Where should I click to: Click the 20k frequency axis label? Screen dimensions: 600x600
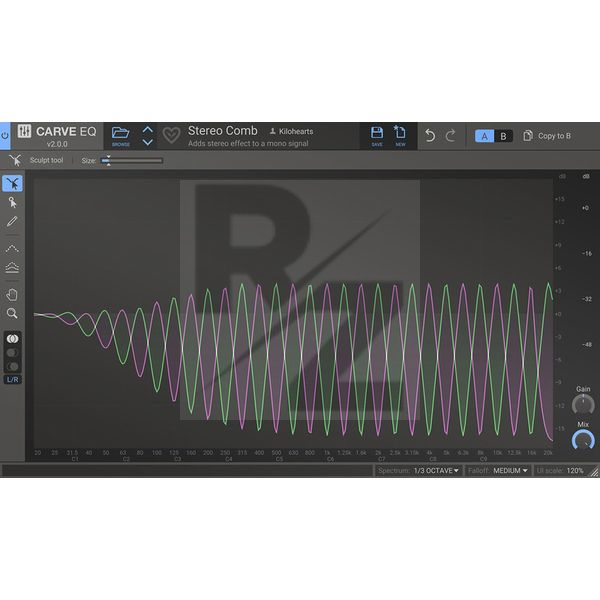pyautogui.click(x=548, y=453)
